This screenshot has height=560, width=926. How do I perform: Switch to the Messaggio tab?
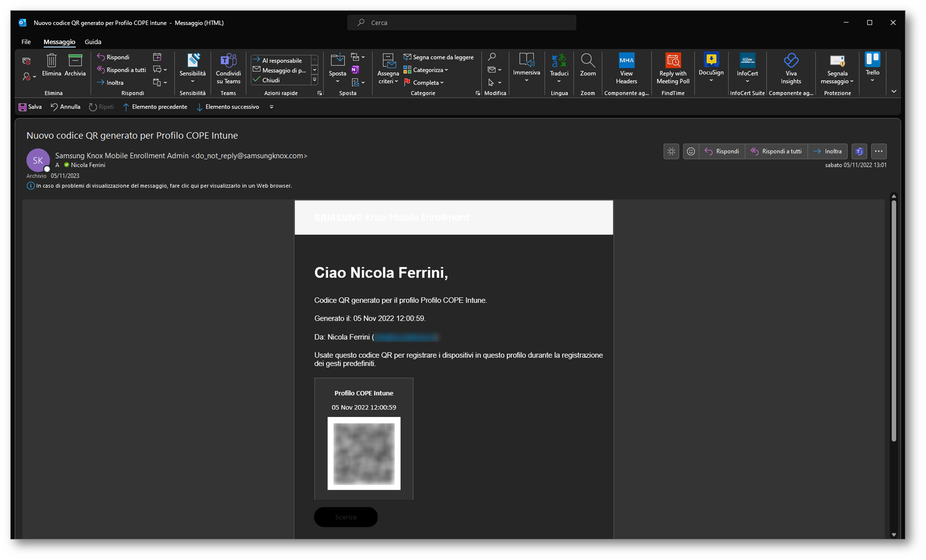[x=59, y=42]
